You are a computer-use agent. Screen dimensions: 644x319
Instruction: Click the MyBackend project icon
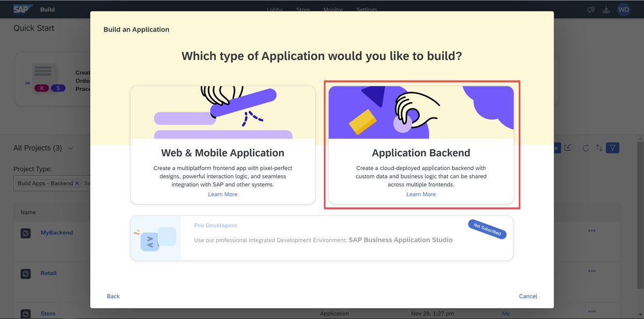(25, 233)
